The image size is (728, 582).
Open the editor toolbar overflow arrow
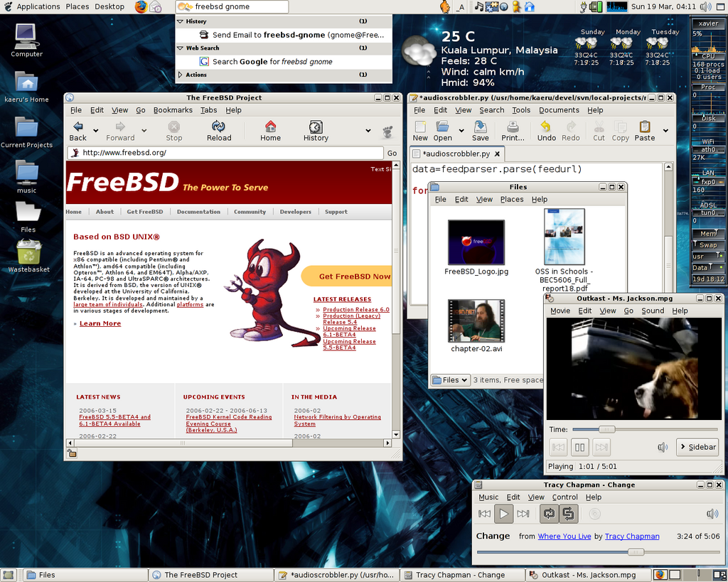pyautogui.click(x=665, y=131)
